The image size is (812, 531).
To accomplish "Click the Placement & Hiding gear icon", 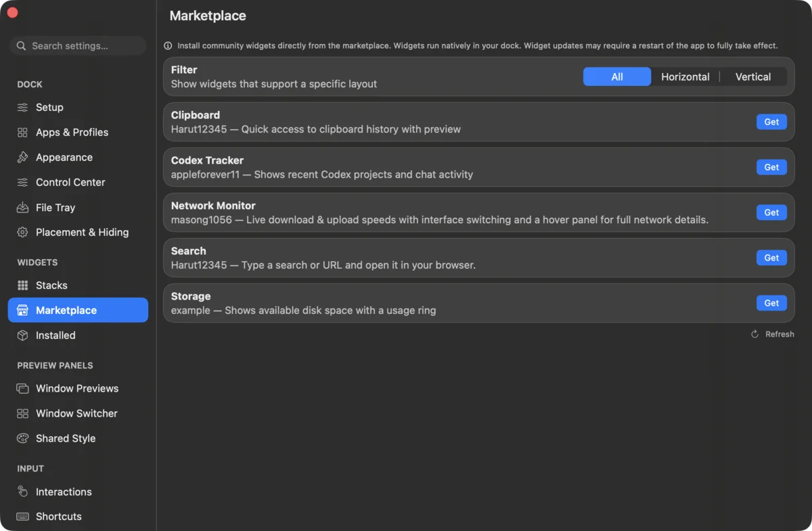I will tap(22, 232).
